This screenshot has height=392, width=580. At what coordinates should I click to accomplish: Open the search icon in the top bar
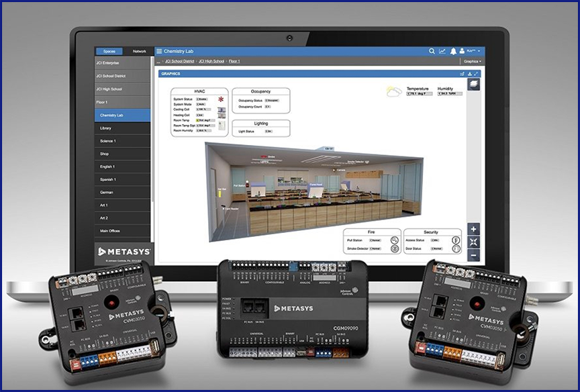pos(432,51)
